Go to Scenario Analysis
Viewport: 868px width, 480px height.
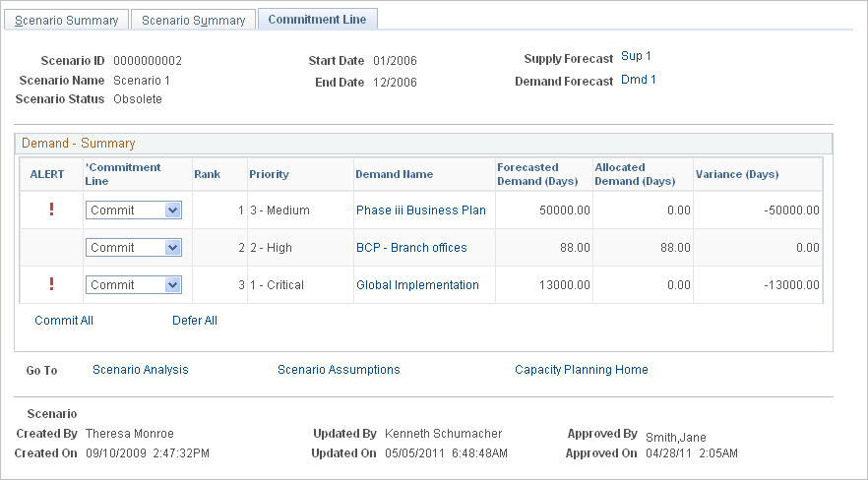[x=141, y=370]
